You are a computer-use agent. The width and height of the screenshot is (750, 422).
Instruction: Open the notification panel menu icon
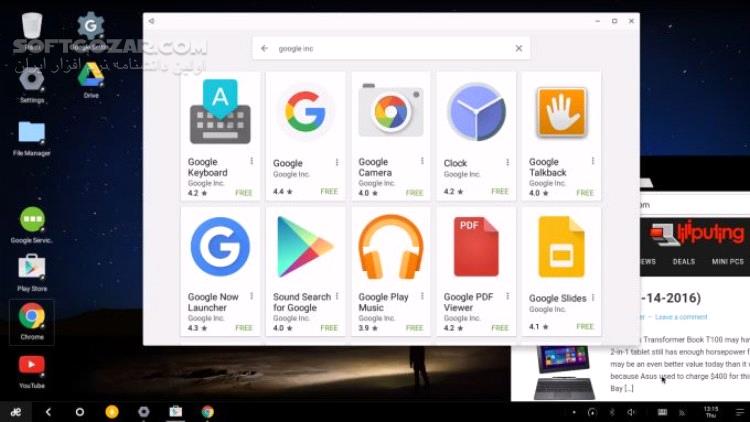[x=739, y=412]
